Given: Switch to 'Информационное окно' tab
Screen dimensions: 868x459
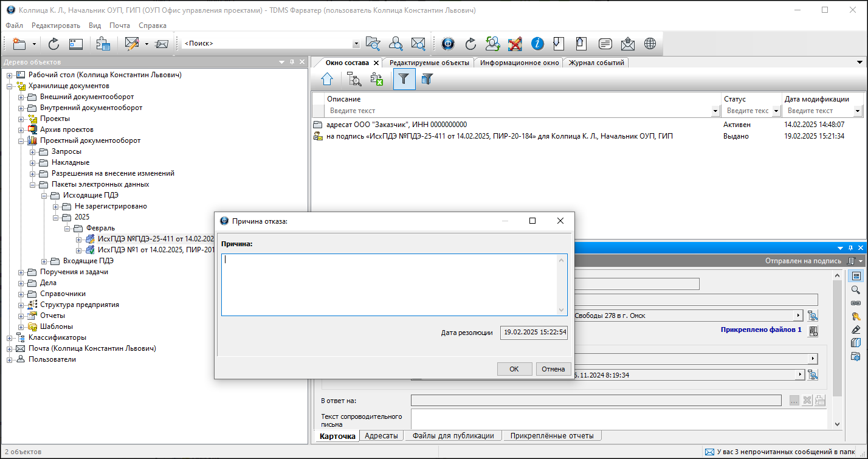Looking at the screenshot, I should tap(520, 63).
